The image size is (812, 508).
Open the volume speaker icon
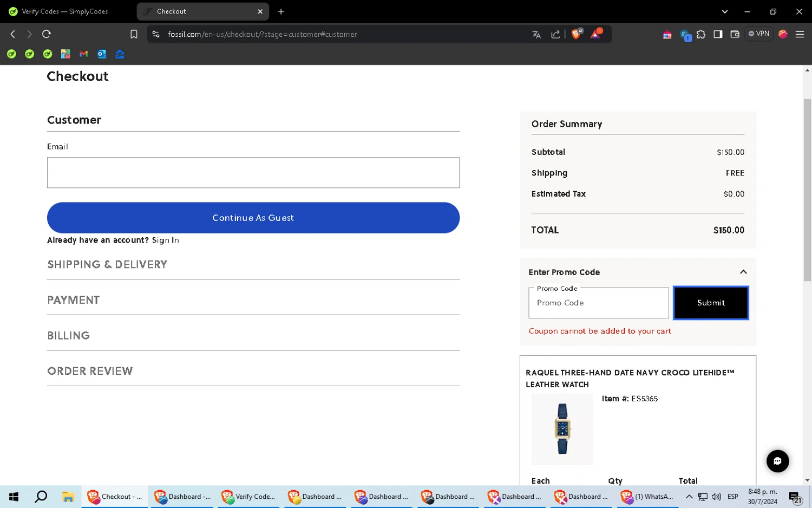[x=716, y=497]
